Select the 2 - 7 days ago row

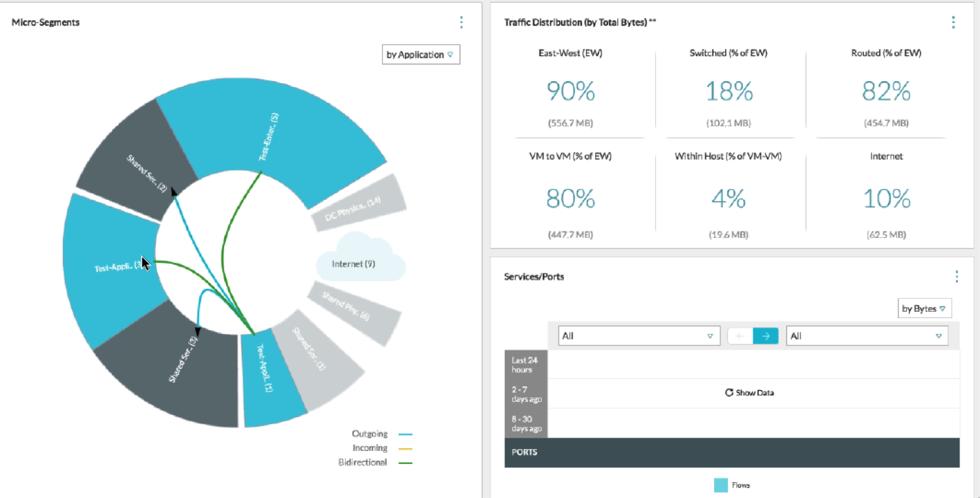click(x=526, y=393)
